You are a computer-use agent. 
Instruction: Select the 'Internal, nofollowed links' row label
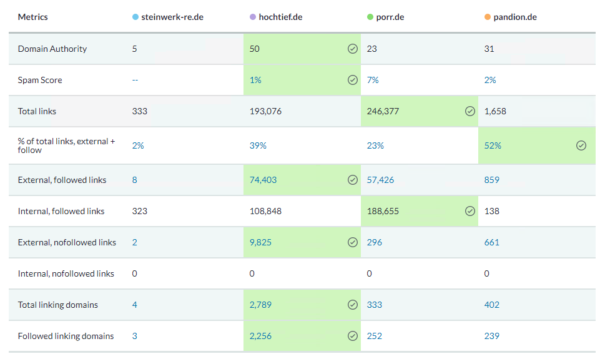(66, 273)
